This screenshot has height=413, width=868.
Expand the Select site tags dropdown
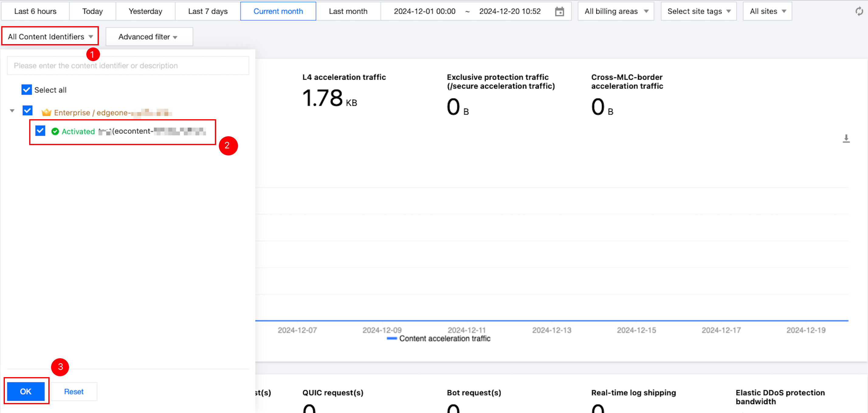tap(698, 12)
